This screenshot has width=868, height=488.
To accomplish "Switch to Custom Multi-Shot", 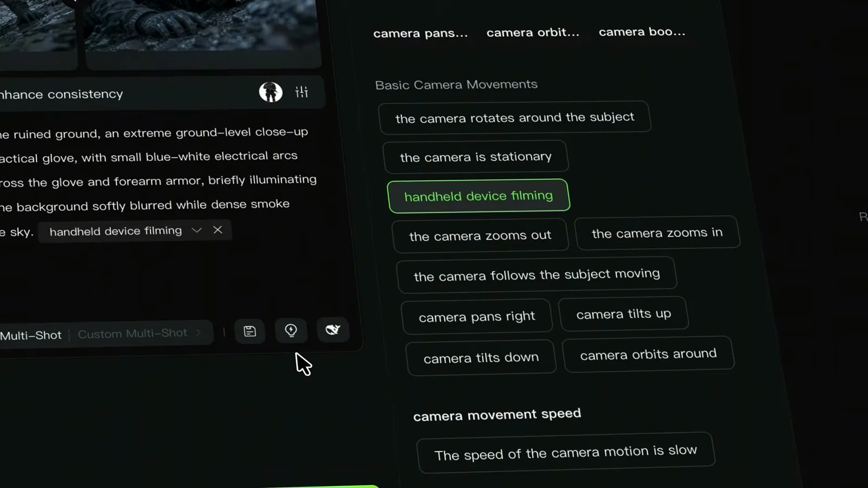I will [x=132, y=333].
